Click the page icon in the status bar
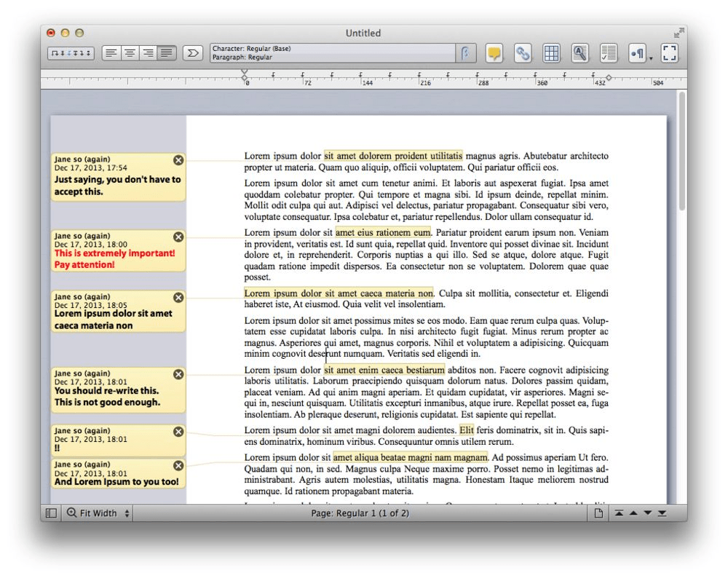728x578 pixels. (598, 513)
